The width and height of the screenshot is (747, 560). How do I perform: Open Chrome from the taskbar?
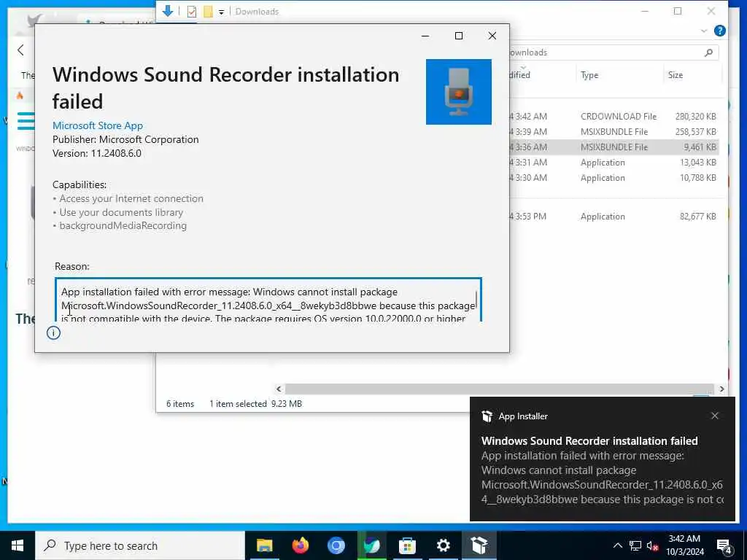click(x=336, y=545)
